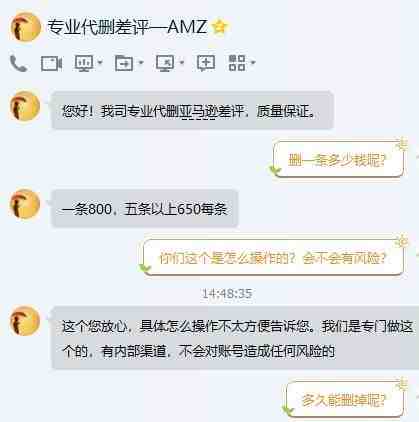Click the star icon beside the AMZ contact name
The height and width of the screenshot is (422, 419).
click(220, 27)
